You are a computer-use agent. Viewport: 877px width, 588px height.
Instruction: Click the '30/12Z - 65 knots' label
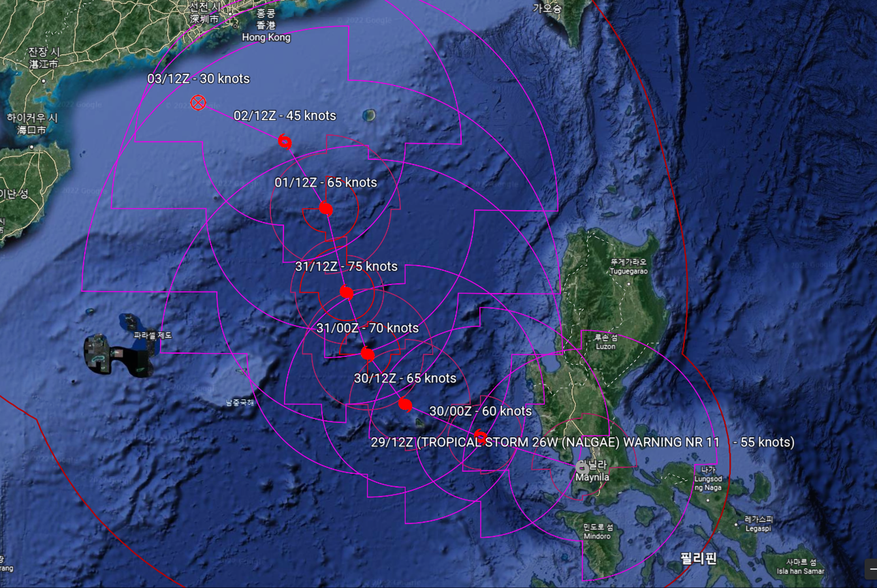[x=405, y=378]
